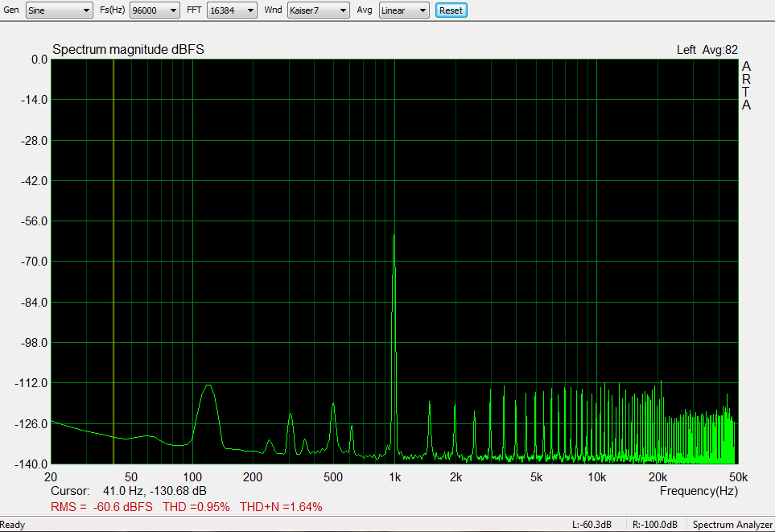
Task: Click the '200' frequency axis label
Action: point(253,477)
